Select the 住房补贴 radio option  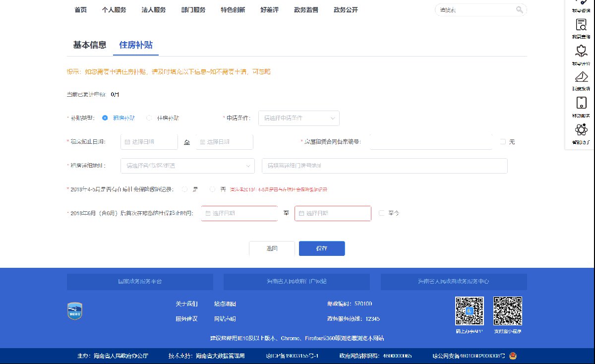point(149,118)
